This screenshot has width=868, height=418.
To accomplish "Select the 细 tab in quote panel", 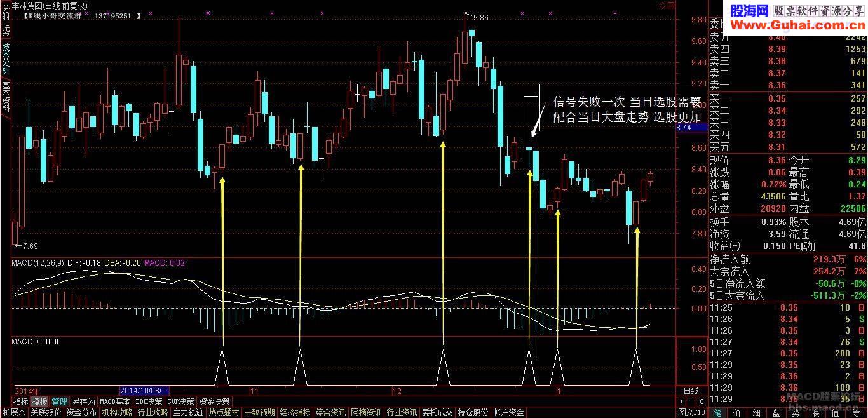I will click(x=757, y=412).
